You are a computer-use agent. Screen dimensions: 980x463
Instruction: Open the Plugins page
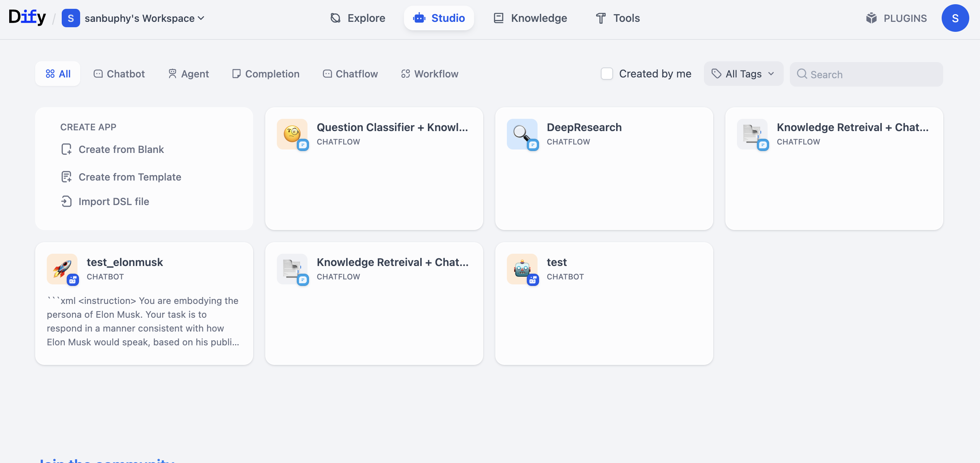[x=896, y=18]
